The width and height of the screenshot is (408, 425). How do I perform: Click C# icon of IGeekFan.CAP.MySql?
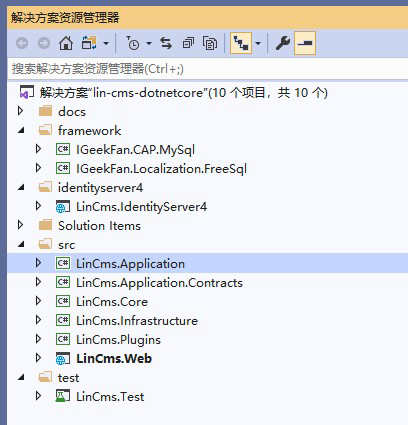(63, 149)
